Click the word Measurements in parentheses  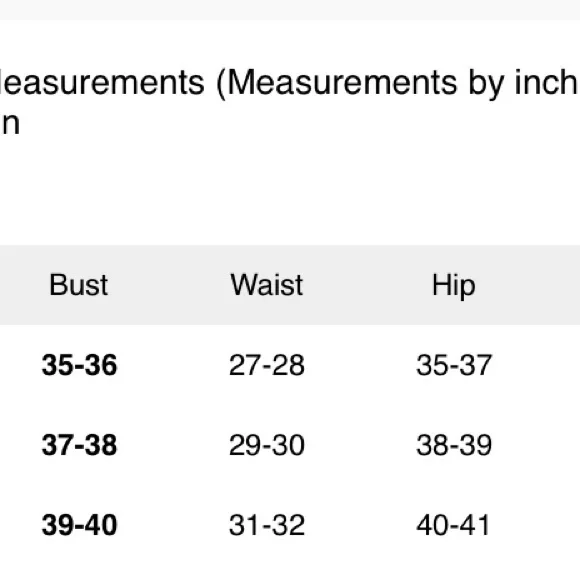[x=343, y=82]
